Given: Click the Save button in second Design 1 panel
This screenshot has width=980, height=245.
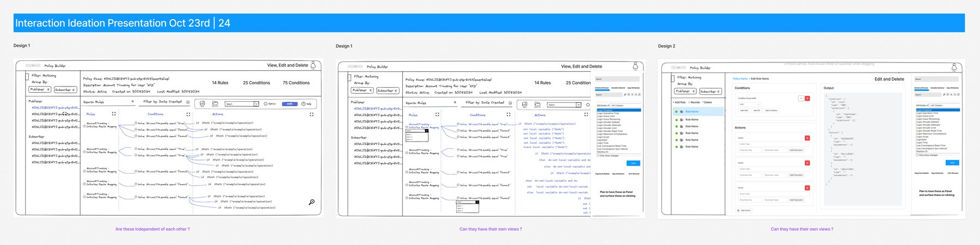Looking at the screenshot, I should click(x=633, y=163).
